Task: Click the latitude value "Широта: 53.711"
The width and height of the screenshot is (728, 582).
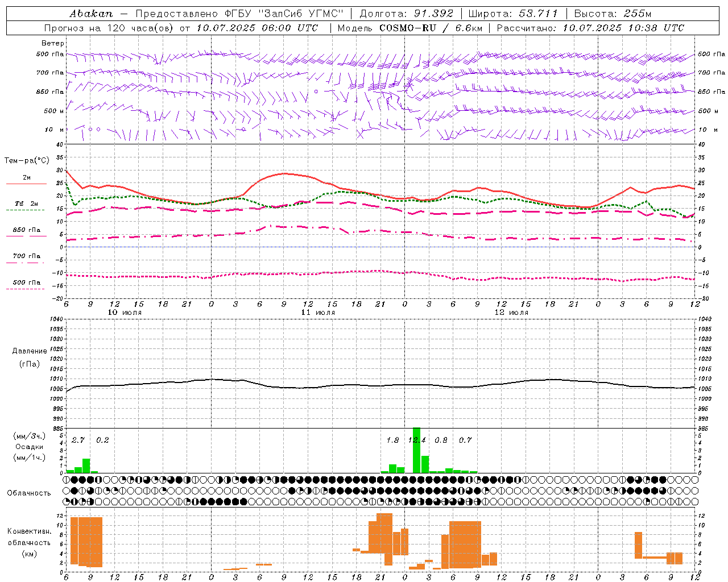Action: point(513,13)
